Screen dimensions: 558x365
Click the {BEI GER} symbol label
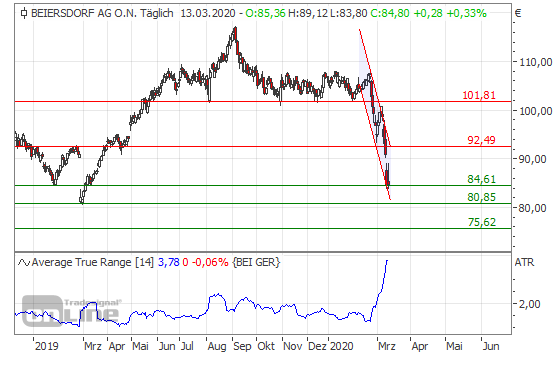256,263
